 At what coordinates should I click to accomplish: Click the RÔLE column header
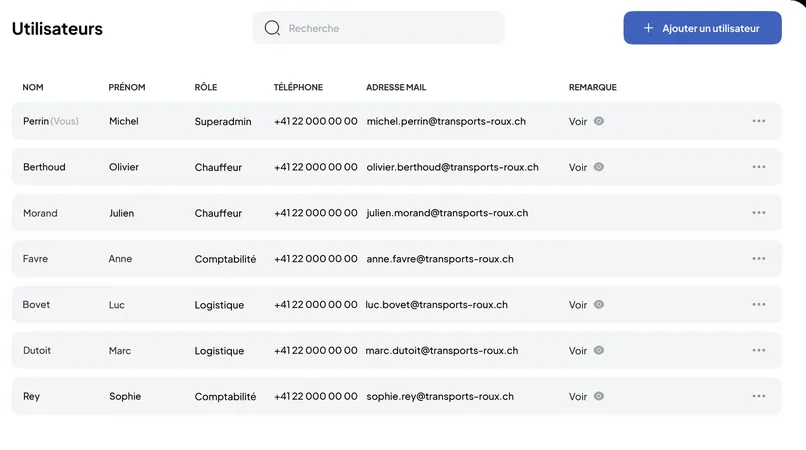click(206, 87)
